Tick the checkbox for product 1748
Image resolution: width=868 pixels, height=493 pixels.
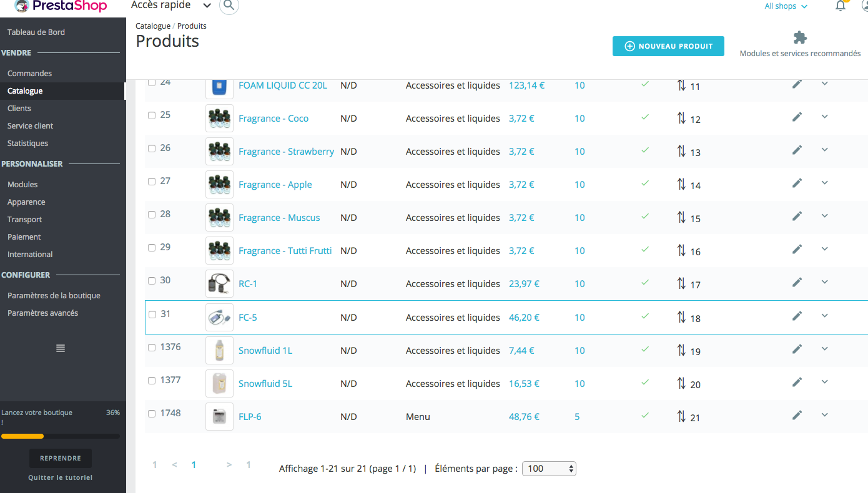coord(152,414)
